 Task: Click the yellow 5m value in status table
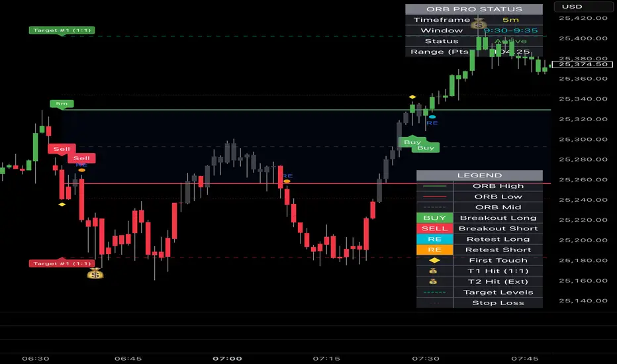[x=510, y=20]
